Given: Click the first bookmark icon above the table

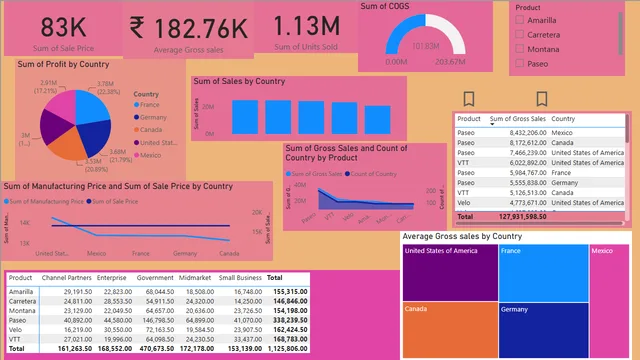Looking at the screenshot, I should click(x=469, y=99).
